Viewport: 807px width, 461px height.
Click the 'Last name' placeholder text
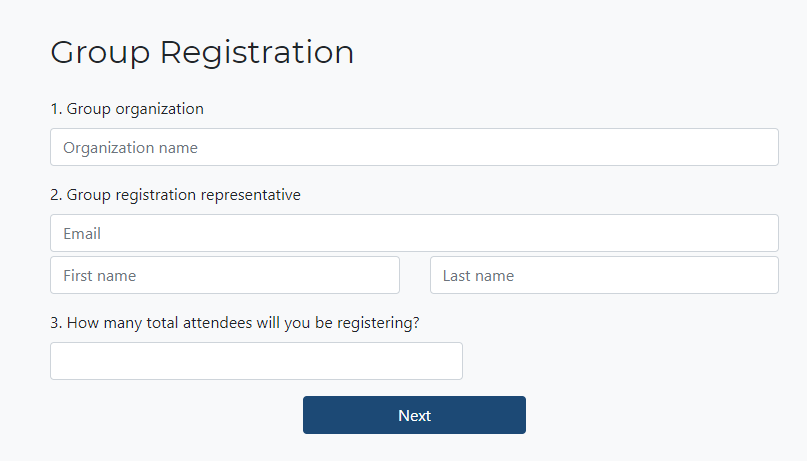coord(478,276)
